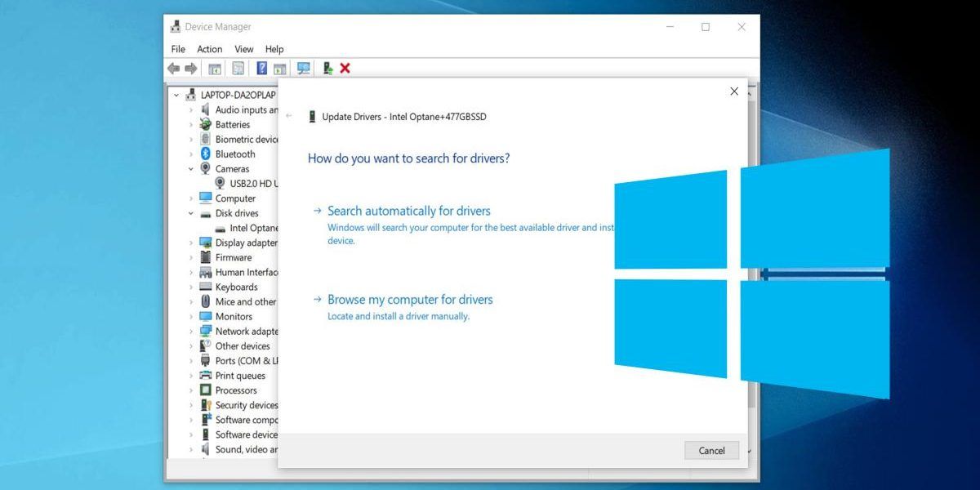Click the blue Help question-mark toolbar icon
980x490 pixels.
coord(262,69)
